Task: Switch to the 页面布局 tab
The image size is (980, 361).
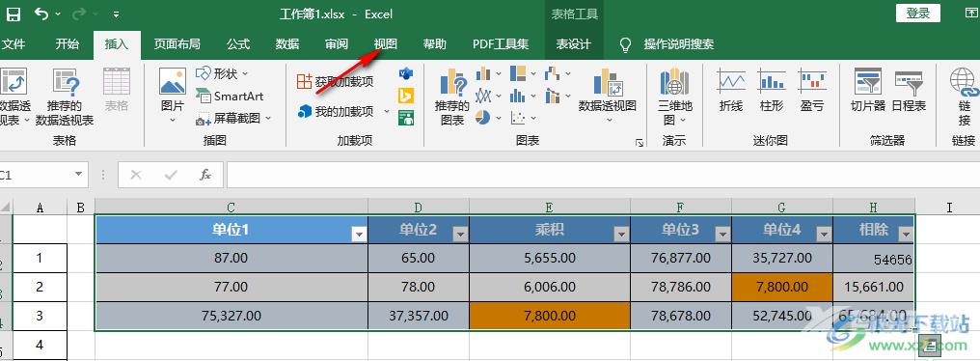Action: pos(177,44)
